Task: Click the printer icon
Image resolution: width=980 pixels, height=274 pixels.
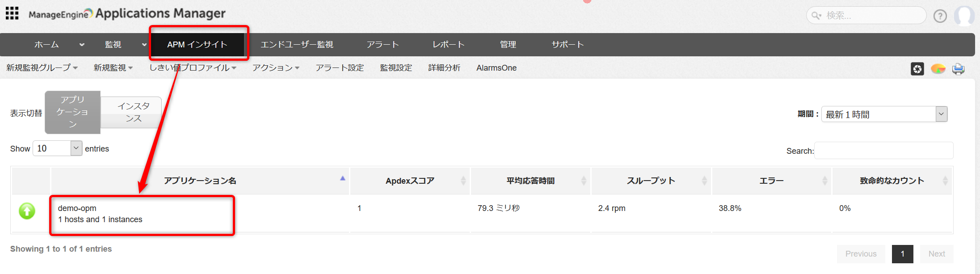Action: (x=958, y=69)
